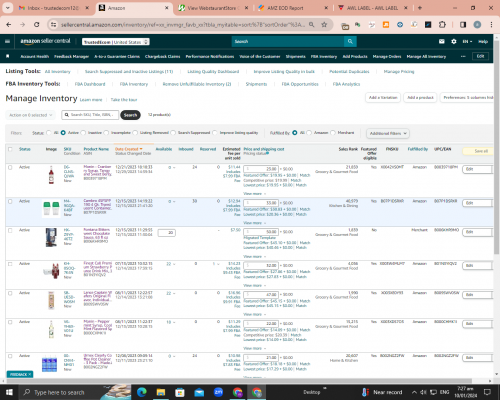Click the yellow Save all button
The width and height of the screenshot is (500, 400).
point(479,151)
